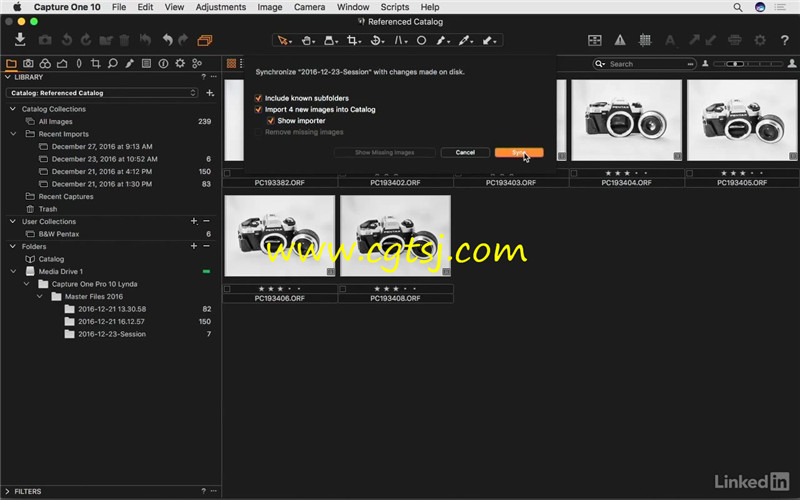Select the Rotate straighten tool

[x=377, y=40]
